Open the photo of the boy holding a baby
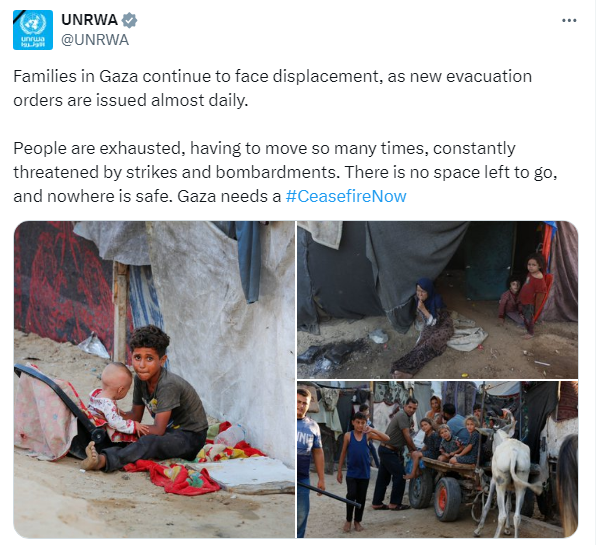This screenshot has height=545, width=596. pos(154,379)
